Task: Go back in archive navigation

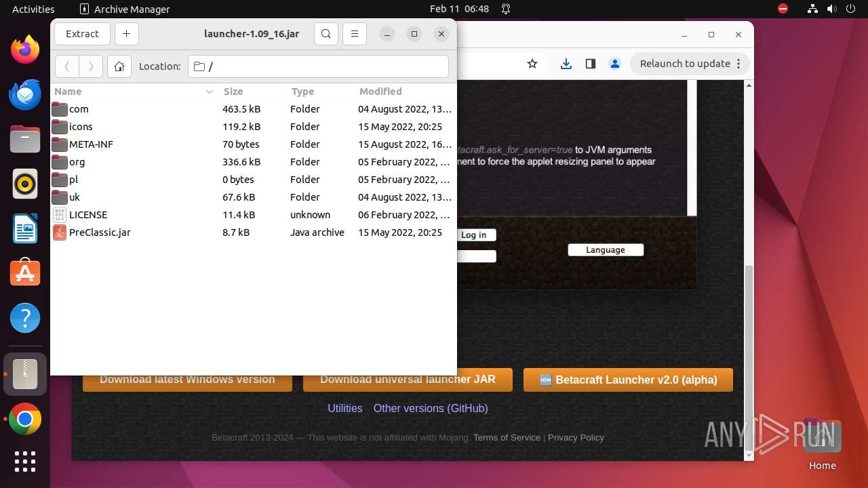Action: pyautogui.click(x=66, y=66)
